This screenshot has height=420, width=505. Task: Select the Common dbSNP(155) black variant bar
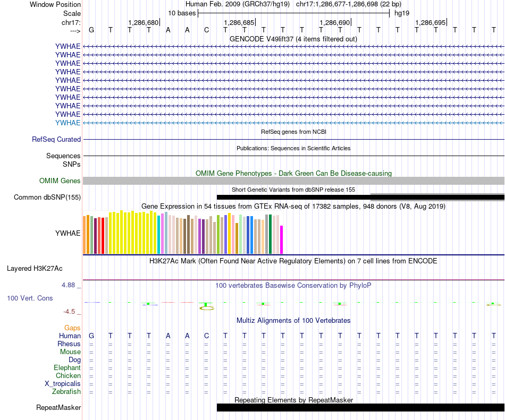(361, 197)
